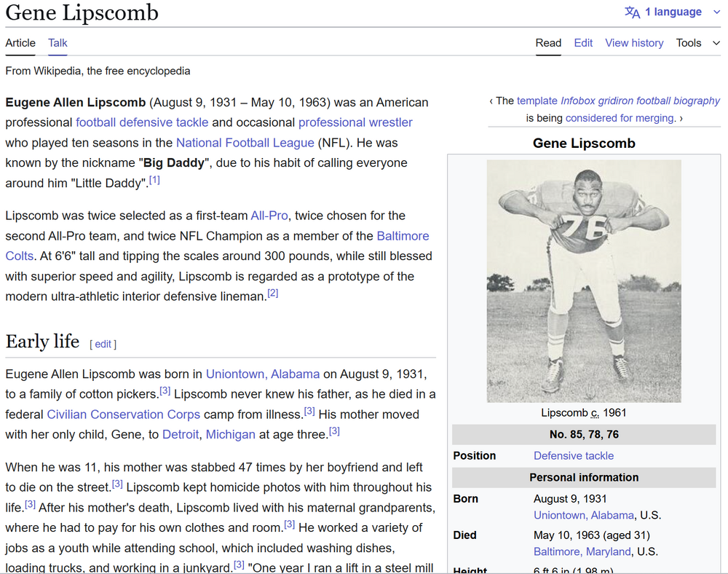The width and height of the screenshot is (728, 574).
Task: Open Gene Lipscomb's infobox photo
Action: point(584,281)
